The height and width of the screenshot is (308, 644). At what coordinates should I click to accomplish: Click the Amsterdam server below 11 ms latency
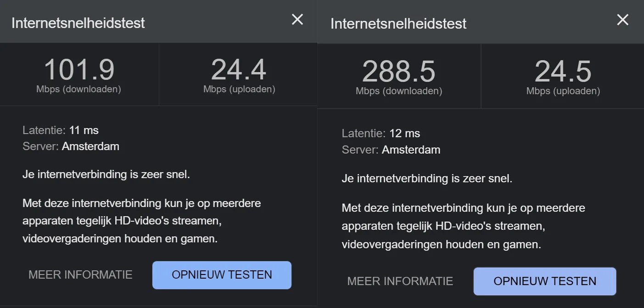(x=90, y=146)
